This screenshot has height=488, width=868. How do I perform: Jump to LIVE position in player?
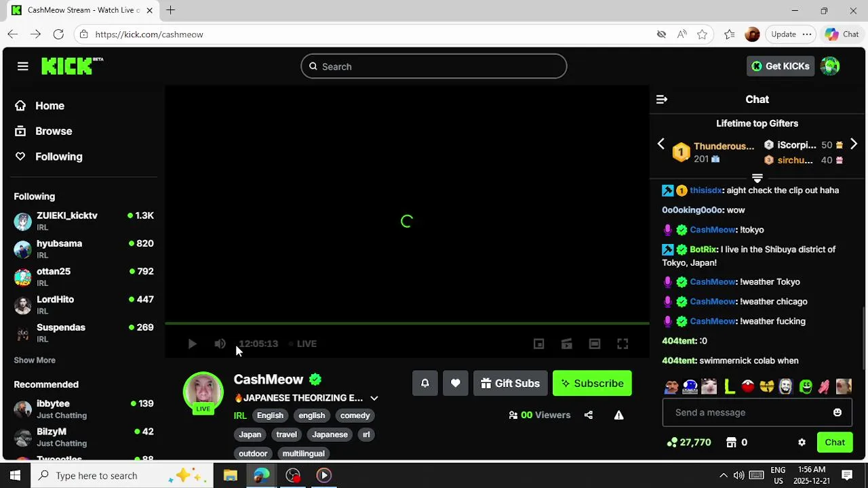[302, 344]
